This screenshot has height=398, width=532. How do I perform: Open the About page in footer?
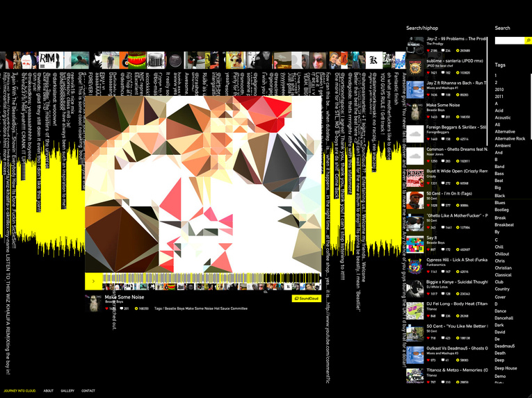click(49, 391)
